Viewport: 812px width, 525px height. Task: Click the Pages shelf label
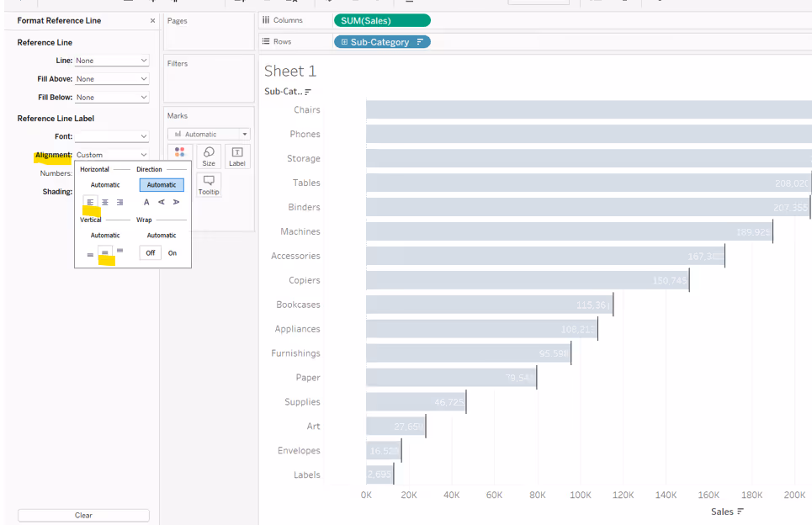click(177, 21)
